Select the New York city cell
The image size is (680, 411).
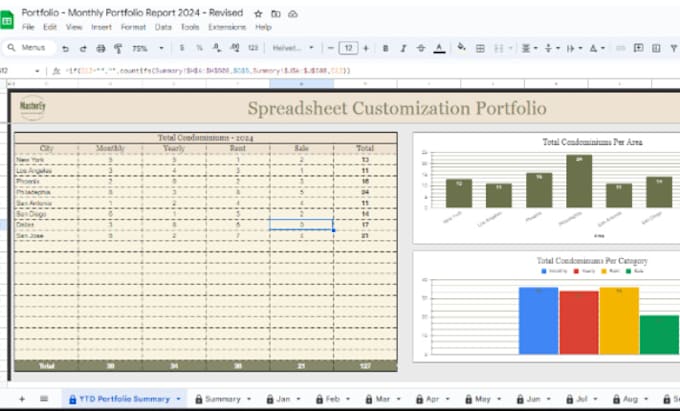coord(46,160)
